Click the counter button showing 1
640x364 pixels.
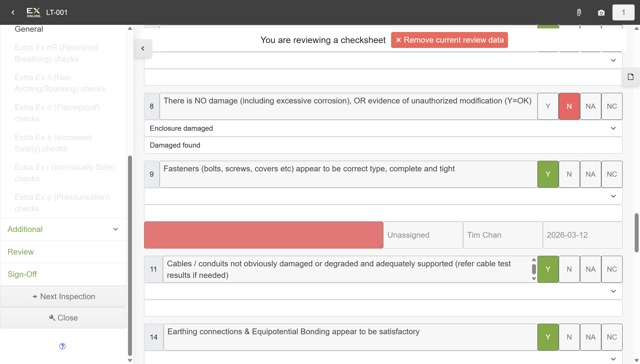tap(623, 12)
